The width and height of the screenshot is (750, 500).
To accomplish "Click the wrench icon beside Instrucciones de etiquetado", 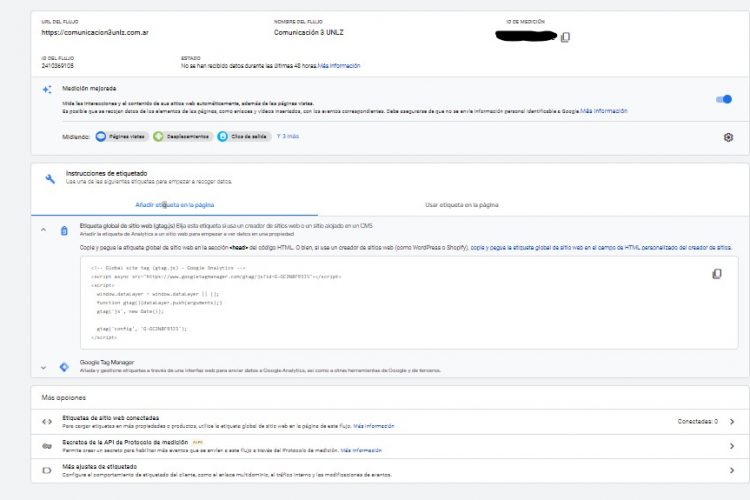I will [x=50, y=179].
